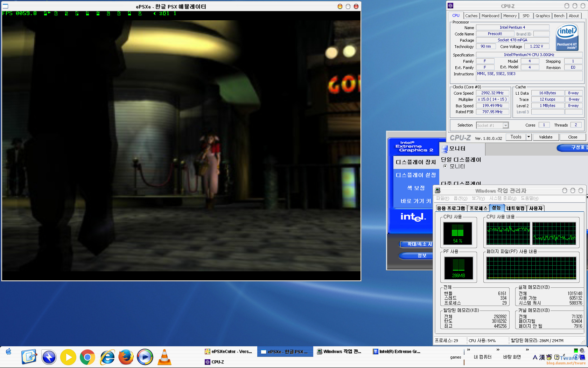Click the green CPU meter tray icon
588x368 pixels.
(x=576, y=350)
